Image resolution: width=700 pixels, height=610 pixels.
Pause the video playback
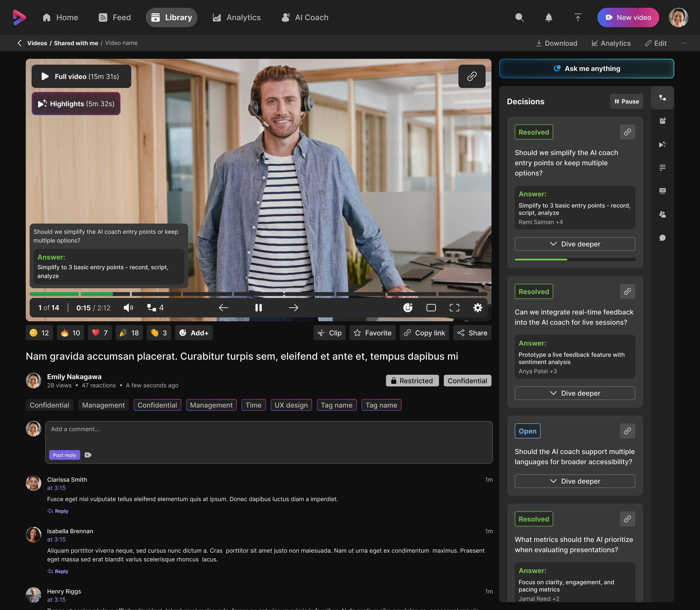point(258,308)
